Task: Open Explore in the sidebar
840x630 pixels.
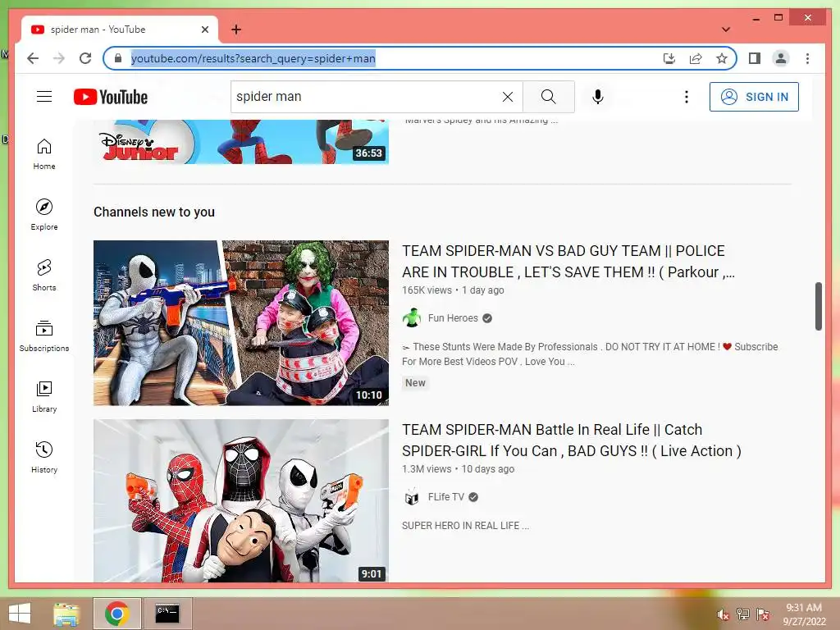Action: pos(44,215)
